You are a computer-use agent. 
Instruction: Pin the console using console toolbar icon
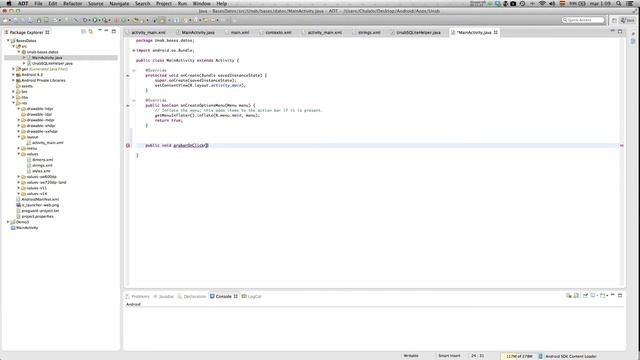click(x=585, y=295)
